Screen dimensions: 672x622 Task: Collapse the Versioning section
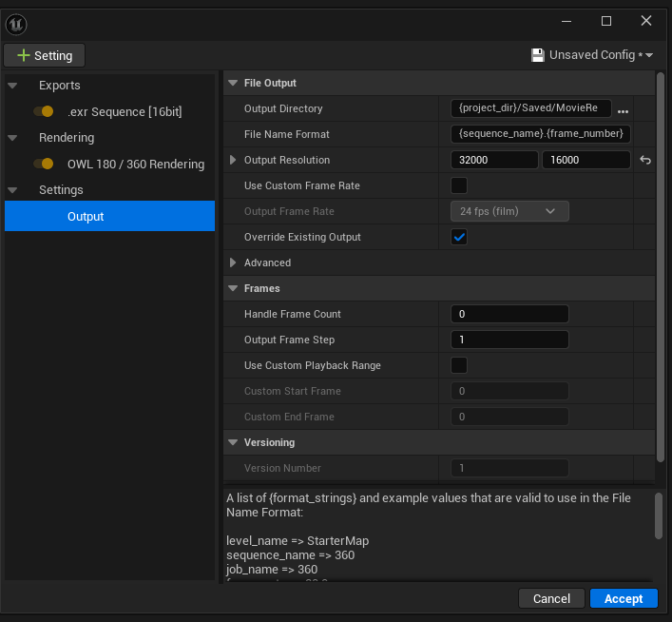[x=233, y=442]
